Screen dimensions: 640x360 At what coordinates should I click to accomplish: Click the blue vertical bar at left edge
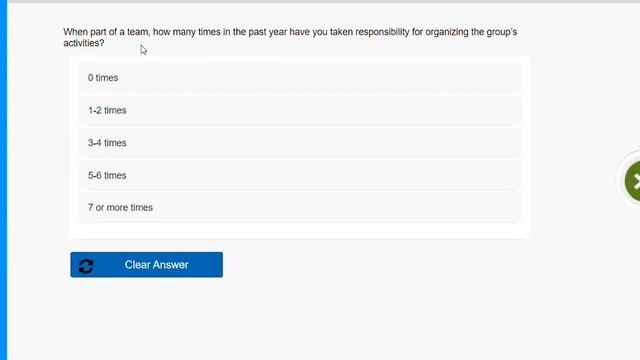click(3, 180)
